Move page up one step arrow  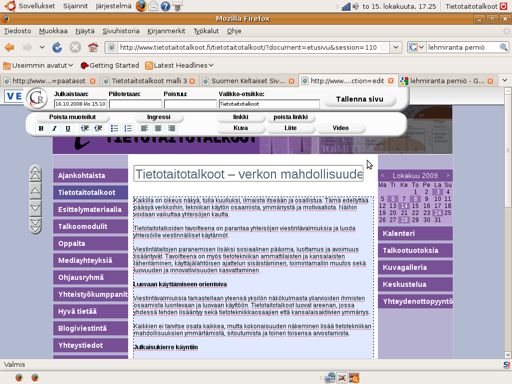(x=35, y=191)
